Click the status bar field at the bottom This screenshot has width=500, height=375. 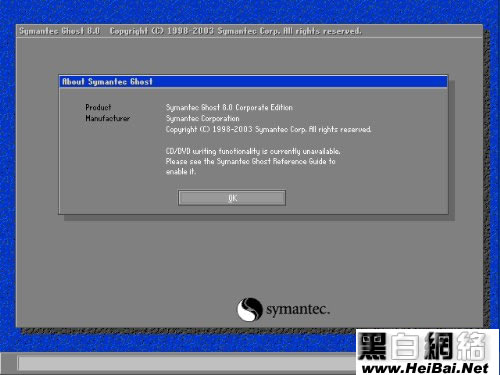coord(187,363)
